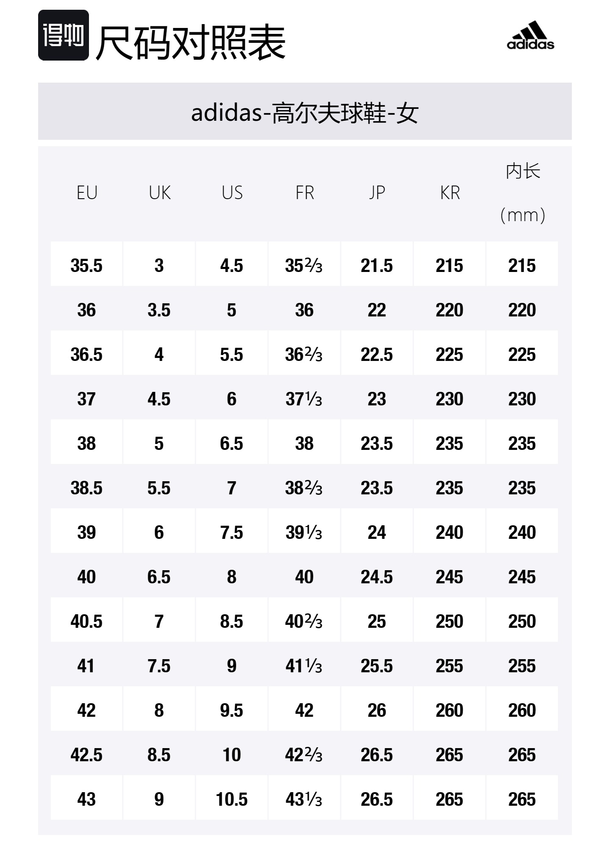Click the JP size 24.5 cell

tap(377, 577)
